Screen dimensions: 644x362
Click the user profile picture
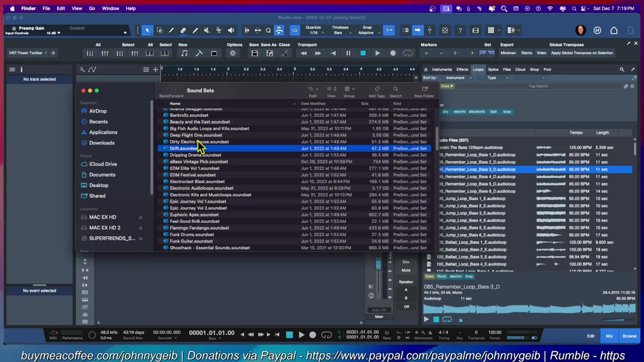coord(581,30)
